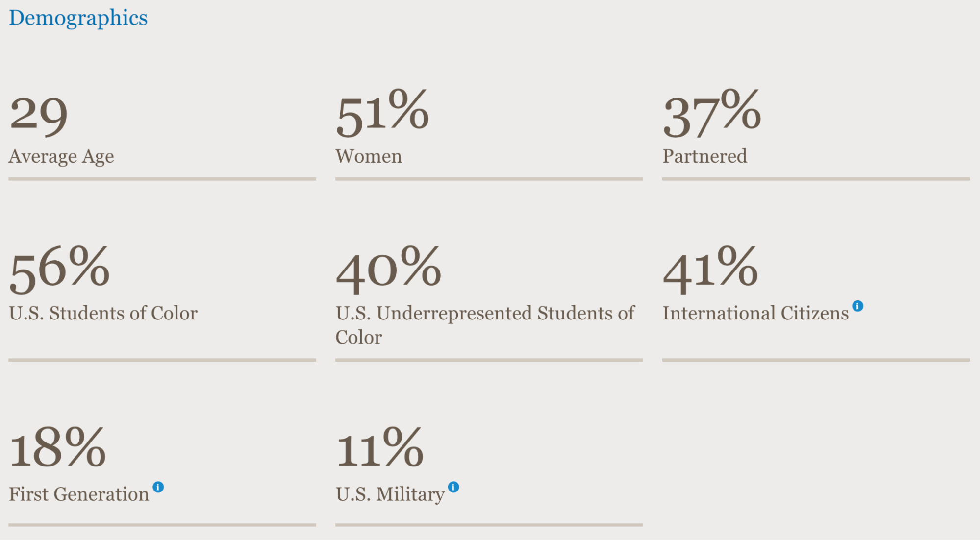Click the 37% statistic

point(711,114)
